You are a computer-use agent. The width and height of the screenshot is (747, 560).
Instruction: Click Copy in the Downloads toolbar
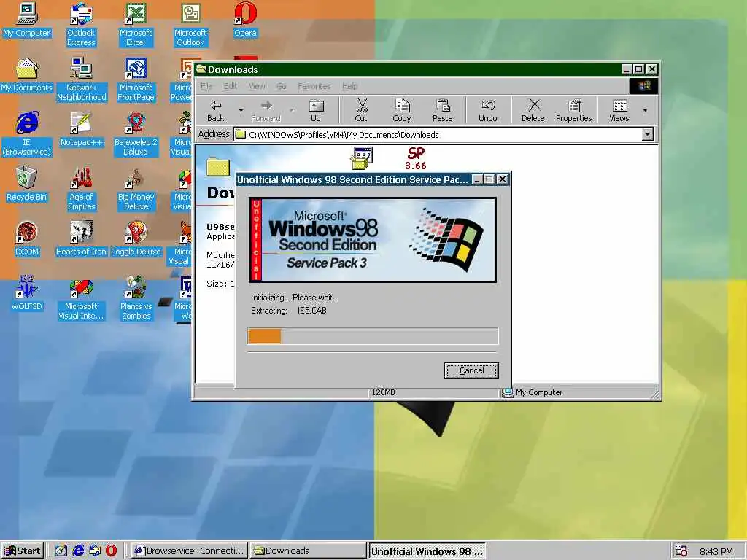(x=402, y=111)
